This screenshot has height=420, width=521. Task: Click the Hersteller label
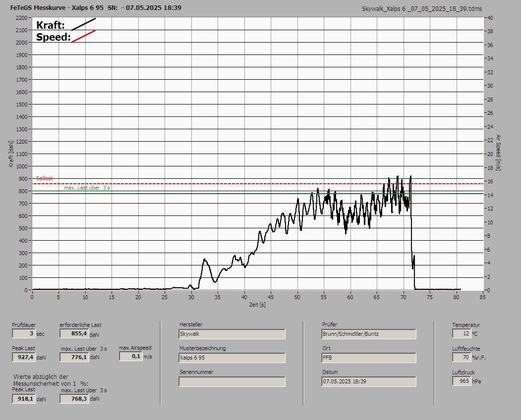pyautogui.click(x=191, y=324)
